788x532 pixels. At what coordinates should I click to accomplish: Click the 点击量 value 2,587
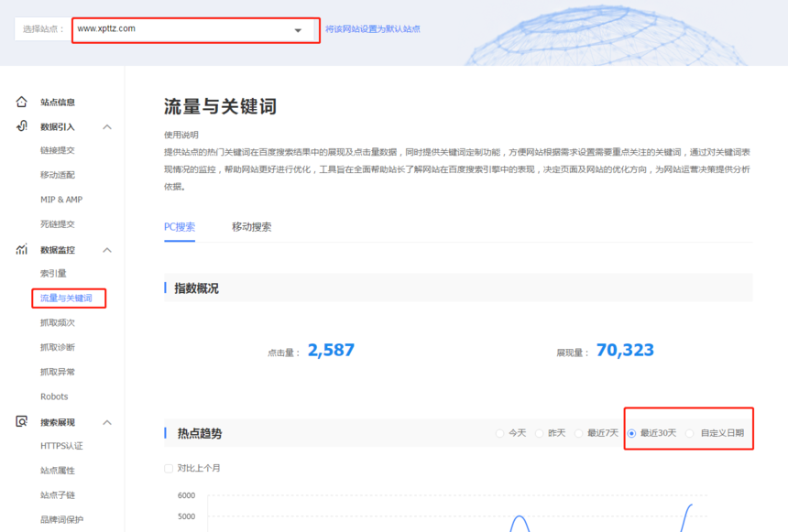[331, 350]
